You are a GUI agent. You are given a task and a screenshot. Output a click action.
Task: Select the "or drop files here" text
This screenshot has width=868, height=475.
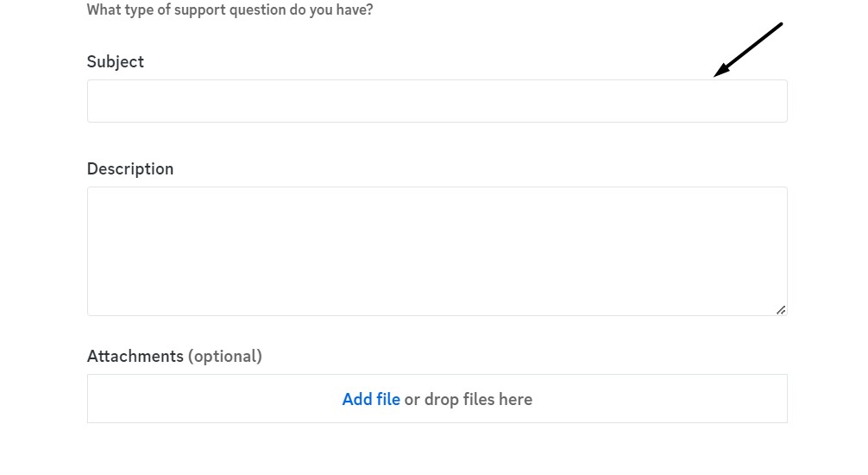469,399
